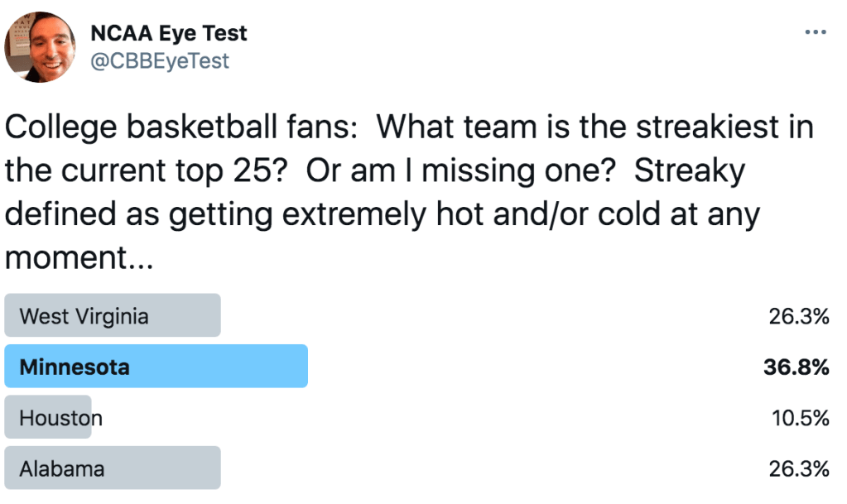Vote for the Alabama poll option
Image resolution: width=847 pixels, height=504 pixels.
113,468
